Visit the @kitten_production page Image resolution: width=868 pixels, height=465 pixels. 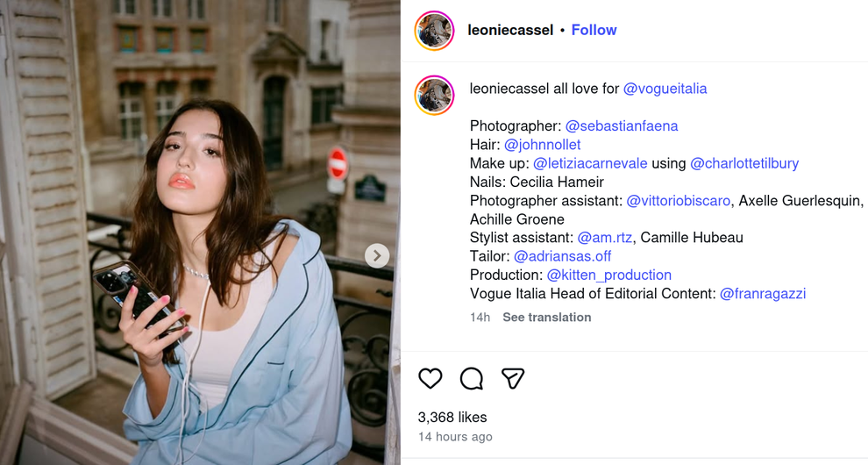(x=608, y=275)
